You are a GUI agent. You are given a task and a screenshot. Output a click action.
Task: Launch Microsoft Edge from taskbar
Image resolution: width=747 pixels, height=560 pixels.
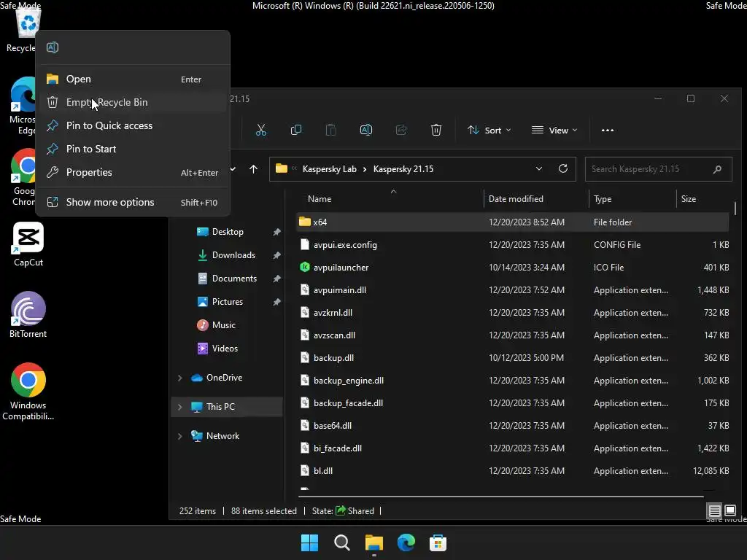(x=406, y=542)
